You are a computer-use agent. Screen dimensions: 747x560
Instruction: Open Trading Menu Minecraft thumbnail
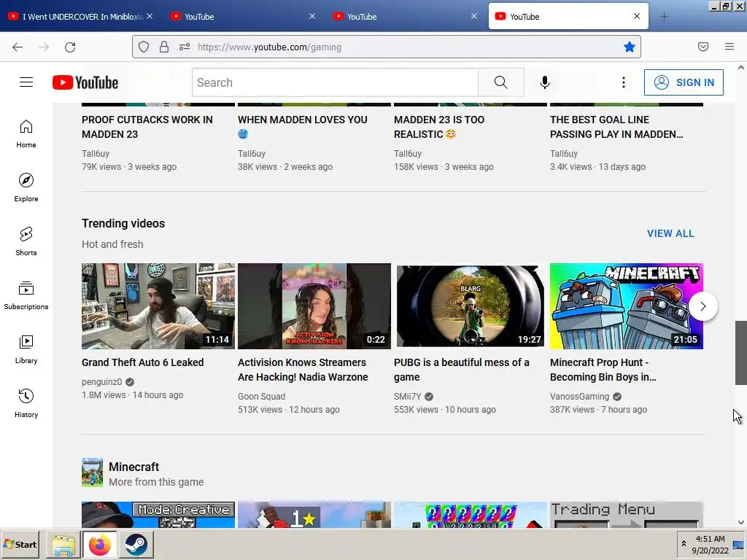click(627, 515)
